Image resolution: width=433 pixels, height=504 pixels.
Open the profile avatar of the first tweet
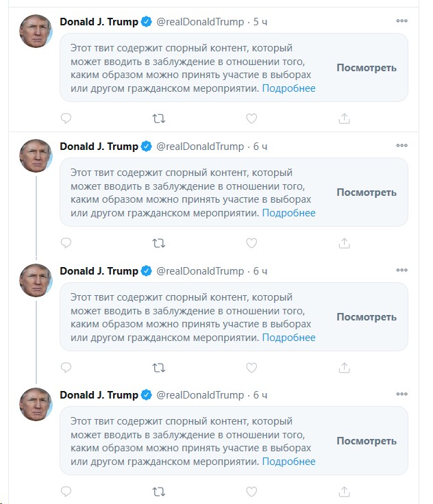[36, 32]
